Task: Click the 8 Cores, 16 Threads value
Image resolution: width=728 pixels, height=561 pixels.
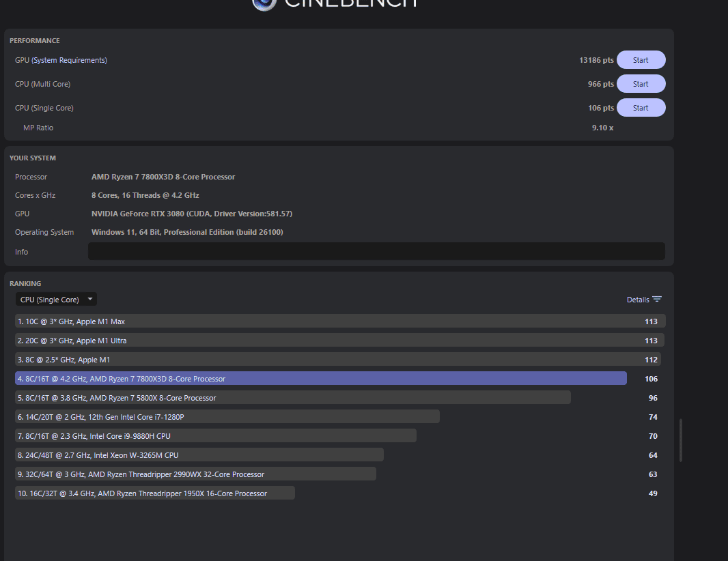Action: (x=145, y=195)
